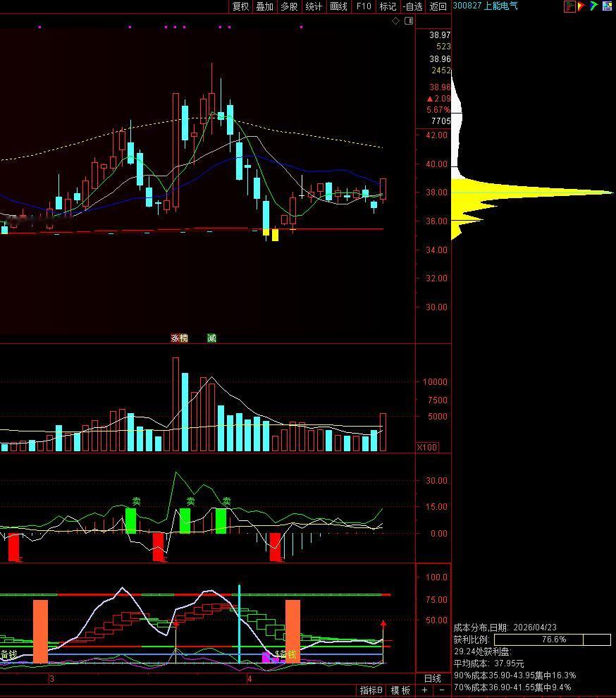Open the first red list icon at top right
The image size is (616, 698).
coord(569,6)
